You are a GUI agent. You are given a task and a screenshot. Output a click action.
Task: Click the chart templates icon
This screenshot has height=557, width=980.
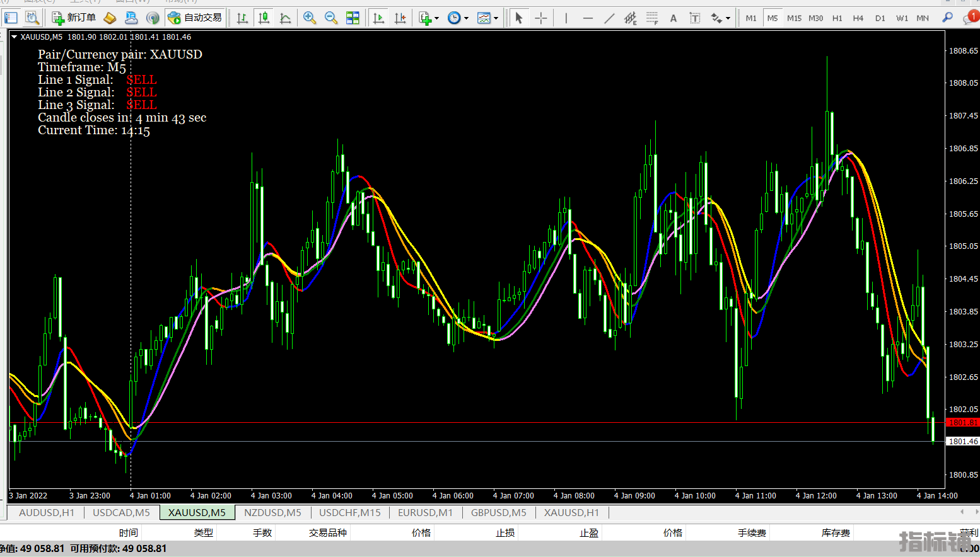(484, 18)
